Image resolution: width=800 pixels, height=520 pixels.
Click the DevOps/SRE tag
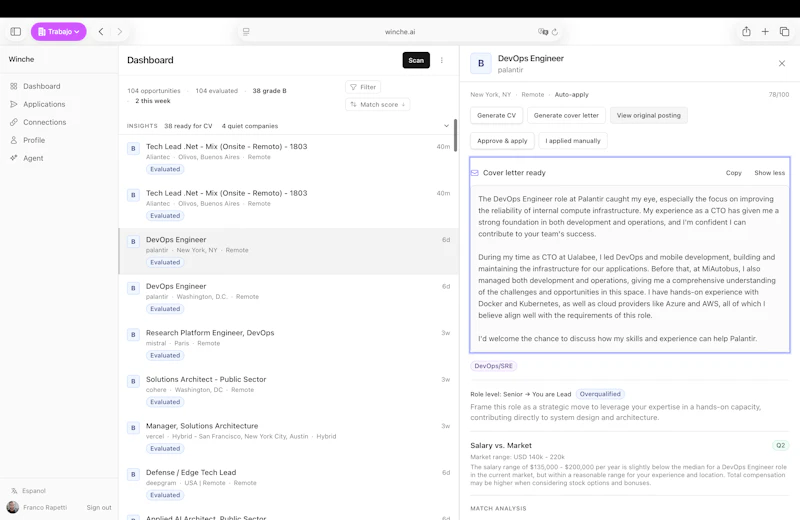(493, 366)
